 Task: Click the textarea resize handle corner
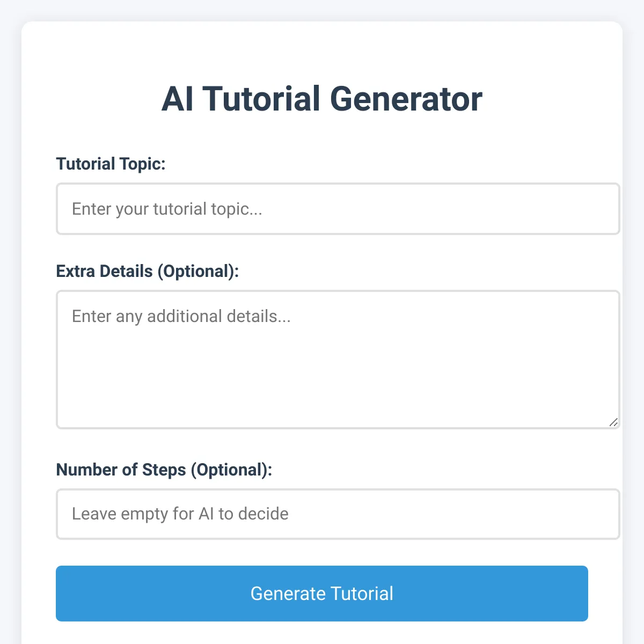(613, 422)
